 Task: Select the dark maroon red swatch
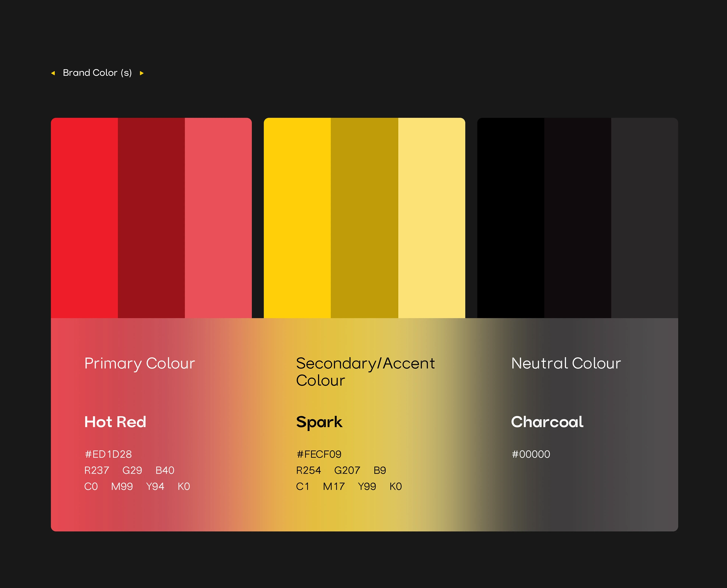pos(151,217)
